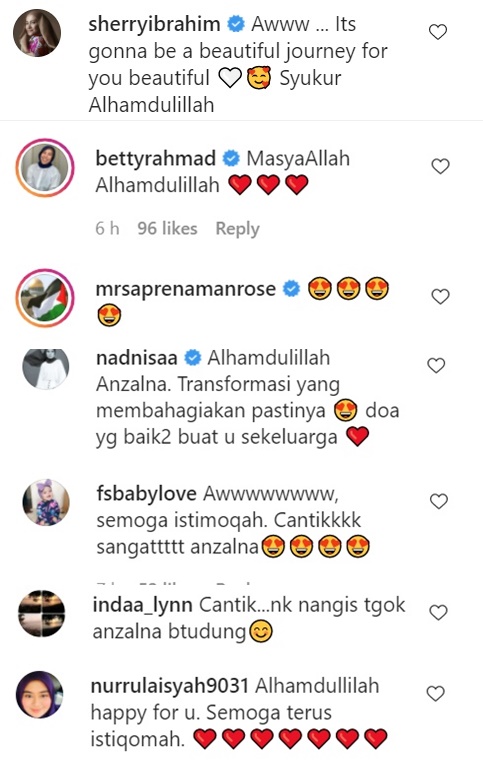Open the sherryibrahim username link
This screenshot has height=771, width=483.
point(154,24)
